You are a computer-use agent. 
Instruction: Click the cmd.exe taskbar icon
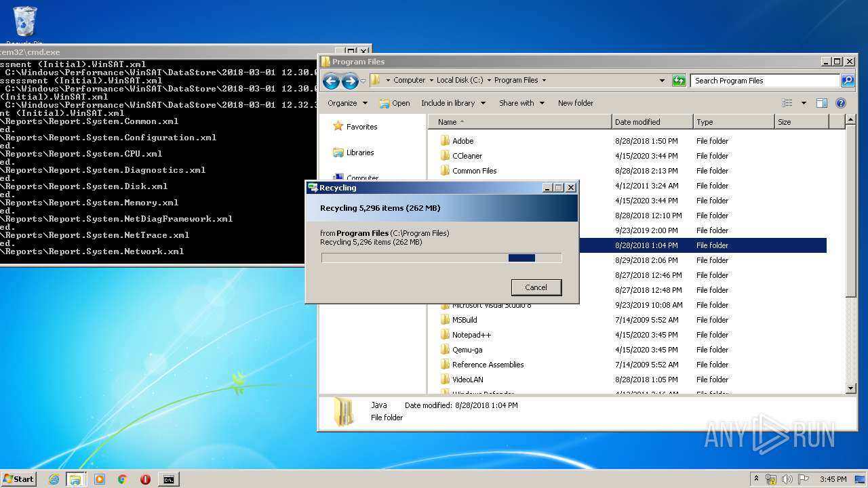click(x=168, y=479)
